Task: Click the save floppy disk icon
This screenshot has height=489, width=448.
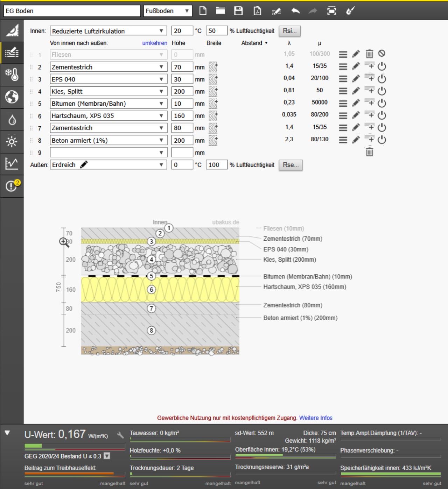Action: click(238, 11)
